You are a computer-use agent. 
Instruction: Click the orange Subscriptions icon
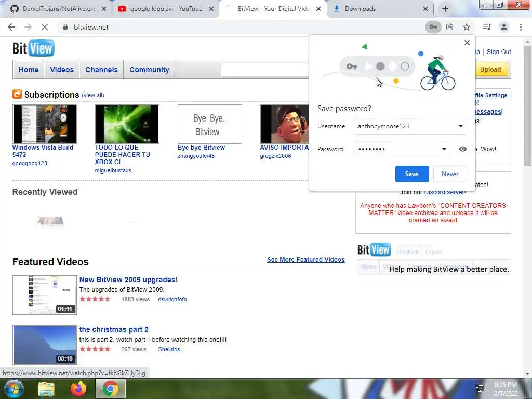tap(17, 94)
